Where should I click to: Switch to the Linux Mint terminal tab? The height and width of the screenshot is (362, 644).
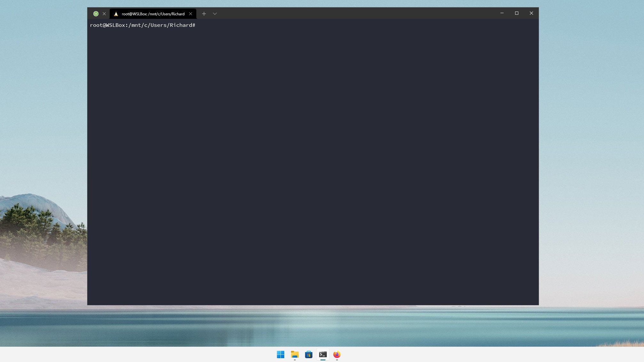pos(96,14)
